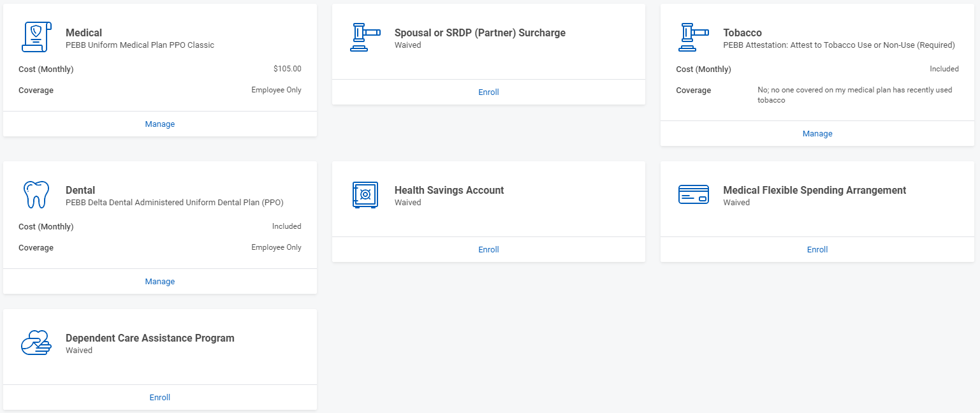The height and width of the screenshot is (413, 980).
Task: Select Spousal Surcharge 'Waived' status
Action: 407,45
